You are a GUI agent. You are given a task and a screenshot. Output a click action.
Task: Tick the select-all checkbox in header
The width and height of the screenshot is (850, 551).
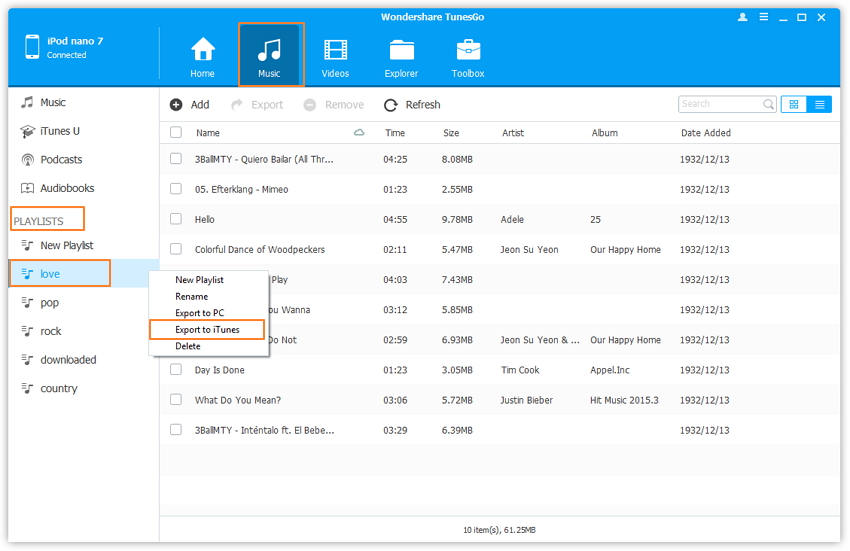pyautogui.click(x=176, y=132)
